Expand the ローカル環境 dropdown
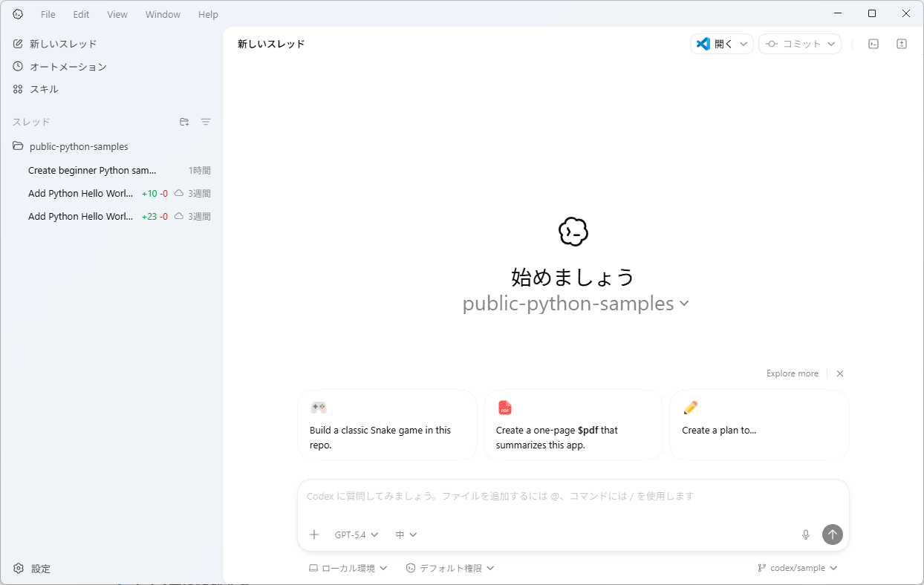 [348, 568]
